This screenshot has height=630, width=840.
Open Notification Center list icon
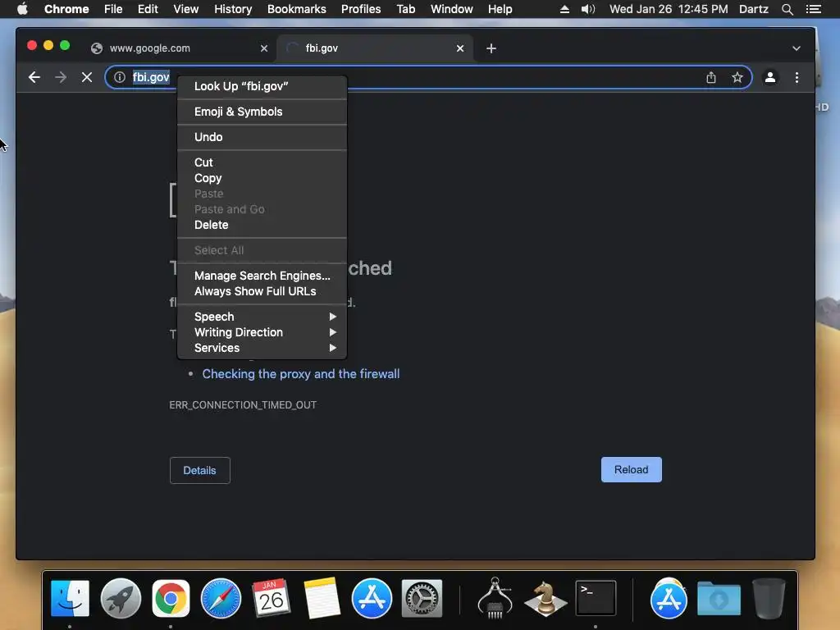coord(814,9)
